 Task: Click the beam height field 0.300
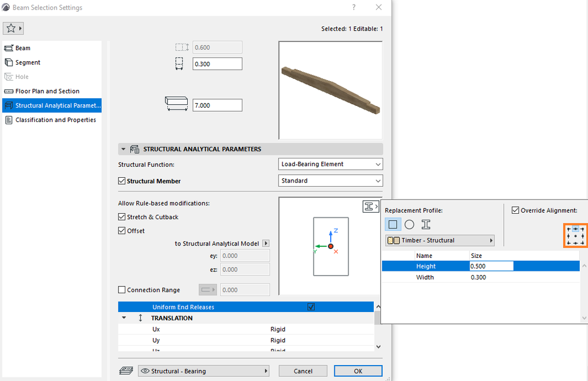click(217, 64)
